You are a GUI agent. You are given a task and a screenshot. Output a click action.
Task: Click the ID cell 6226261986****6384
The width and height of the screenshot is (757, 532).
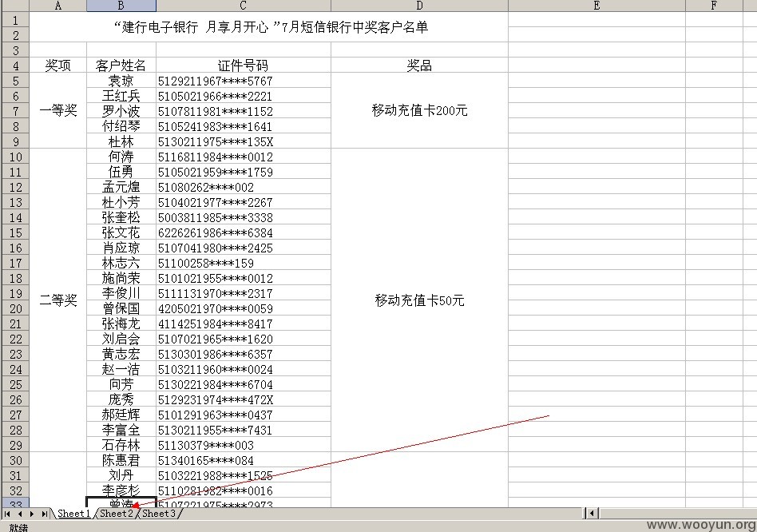(x=244, y=232)
